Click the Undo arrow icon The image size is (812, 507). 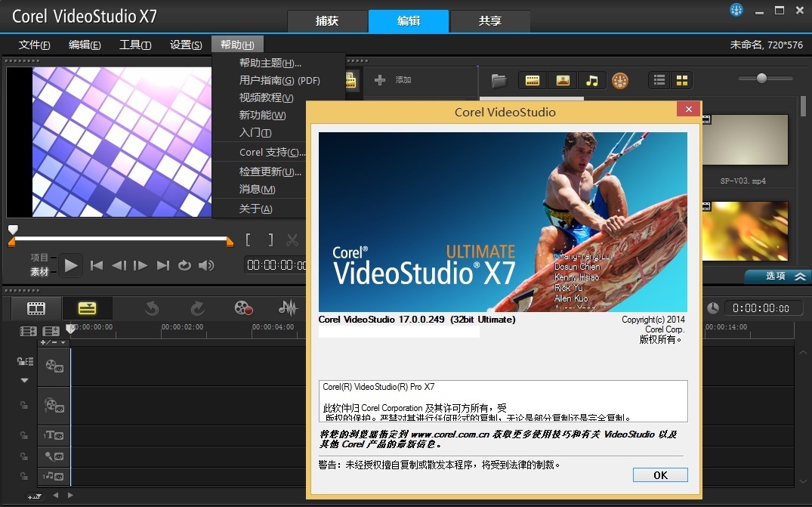coord(152,308)
